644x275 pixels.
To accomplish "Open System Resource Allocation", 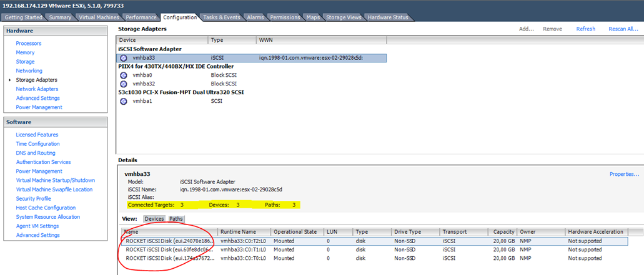I will tap(48, 217).
